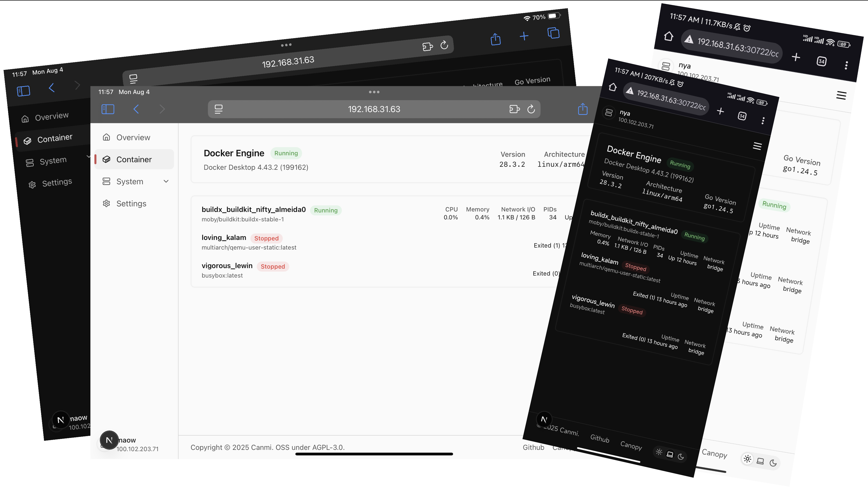Viewport: 868px width, 489px height.
Task: Switch to moon dark theme on light-themed phone
Action: (x=773, y=463)
